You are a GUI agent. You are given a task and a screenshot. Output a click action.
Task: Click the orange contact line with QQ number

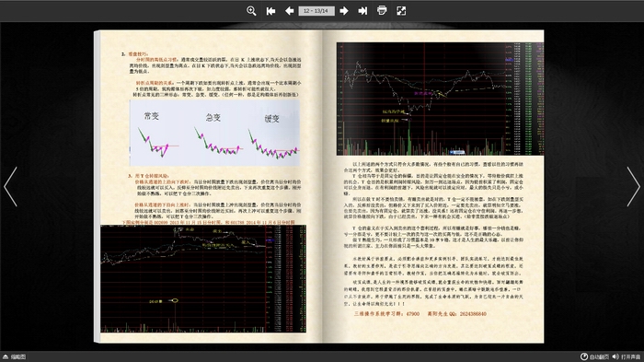(x=420, y=313)
